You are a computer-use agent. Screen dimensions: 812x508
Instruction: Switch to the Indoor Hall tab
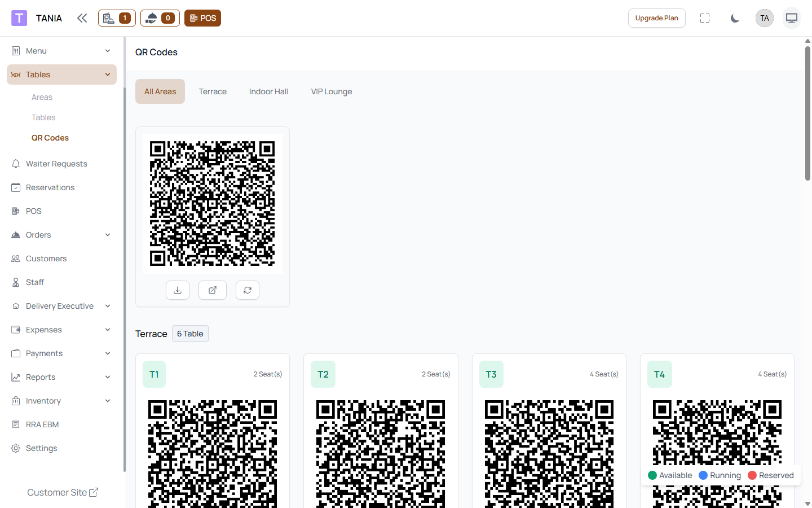(269, 91)
